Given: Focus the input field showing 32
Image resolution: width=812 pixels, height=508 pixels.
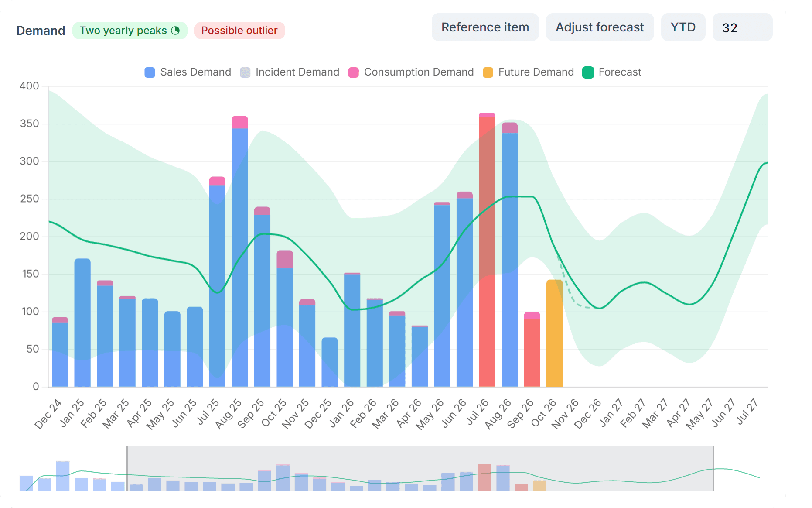Looking at the screenshot, I should (742, 27).
